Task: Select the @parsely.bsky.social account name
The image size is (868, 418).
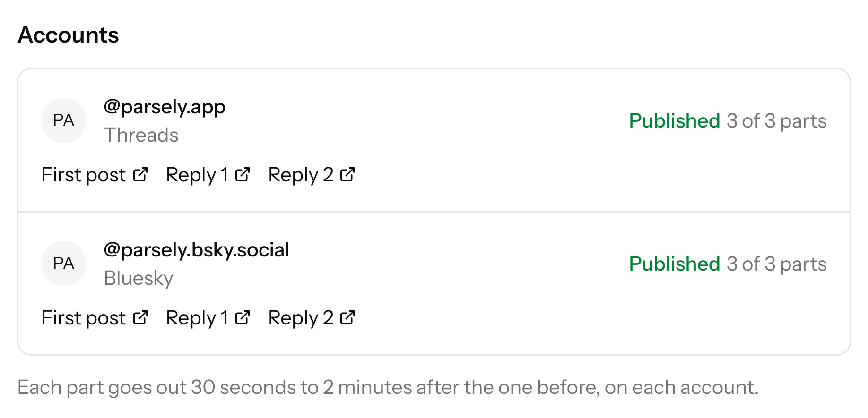Action: (x=197, y=250)
